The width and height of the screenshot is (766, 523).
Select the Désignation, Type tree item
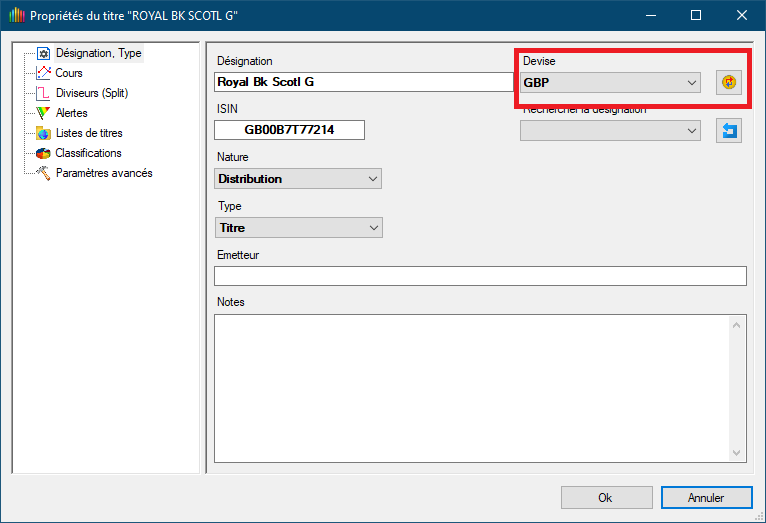coord(98,53)
